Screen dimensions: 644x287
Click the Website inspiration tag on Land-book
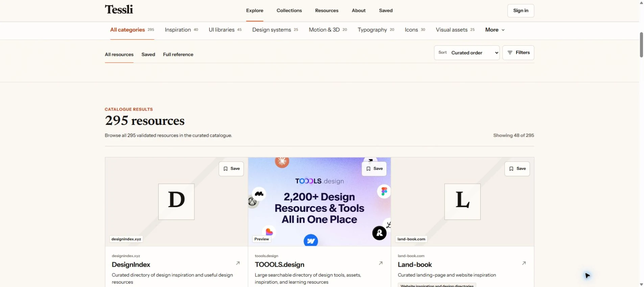437,286
